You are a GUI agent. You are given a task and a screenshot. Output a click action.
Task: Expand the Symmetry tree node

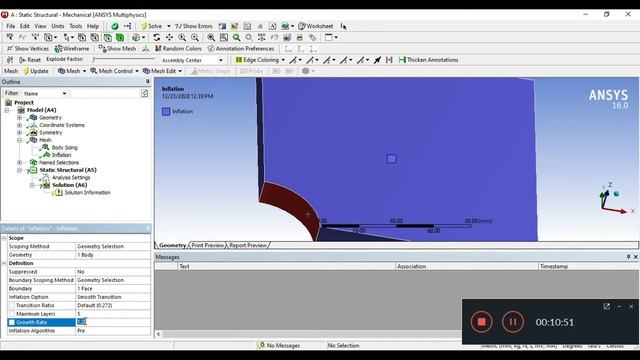click(19, 133)
